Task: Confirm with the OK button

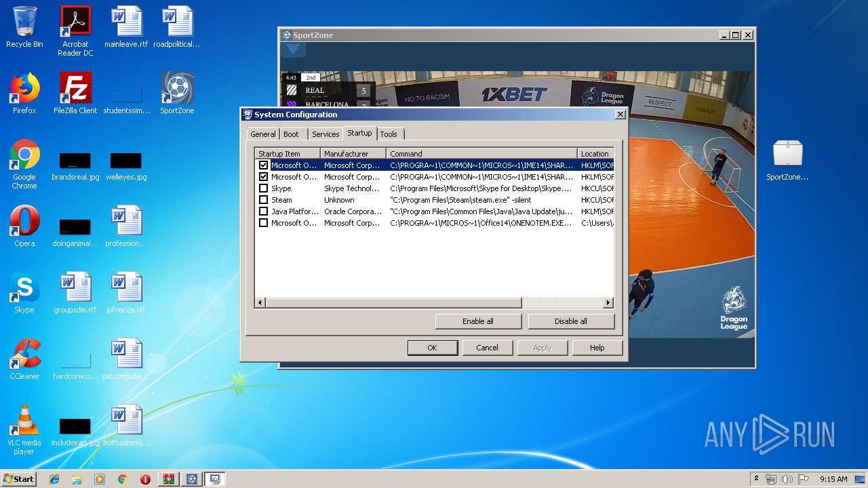Action: tap(432, 348)
